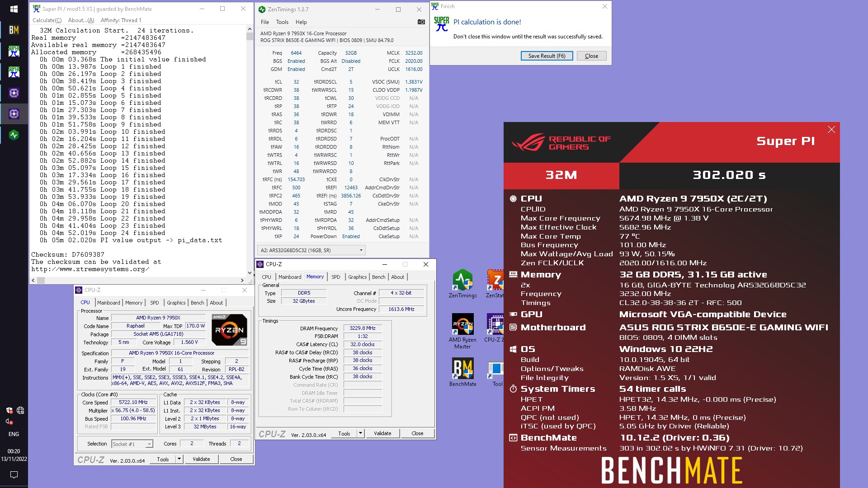The image size is (868, 488).
Task: Click Save Result (F6) button
Action: click(x=547, y=56)
